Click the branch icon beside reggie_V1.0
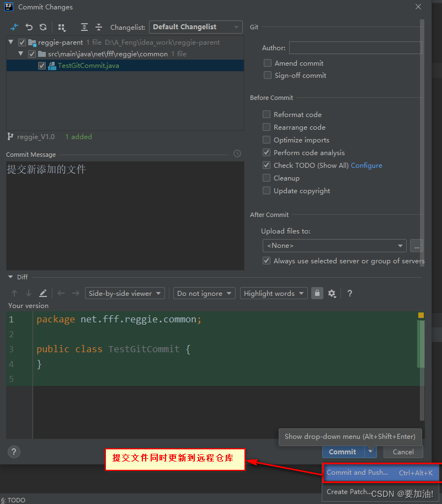 point(10,137)
